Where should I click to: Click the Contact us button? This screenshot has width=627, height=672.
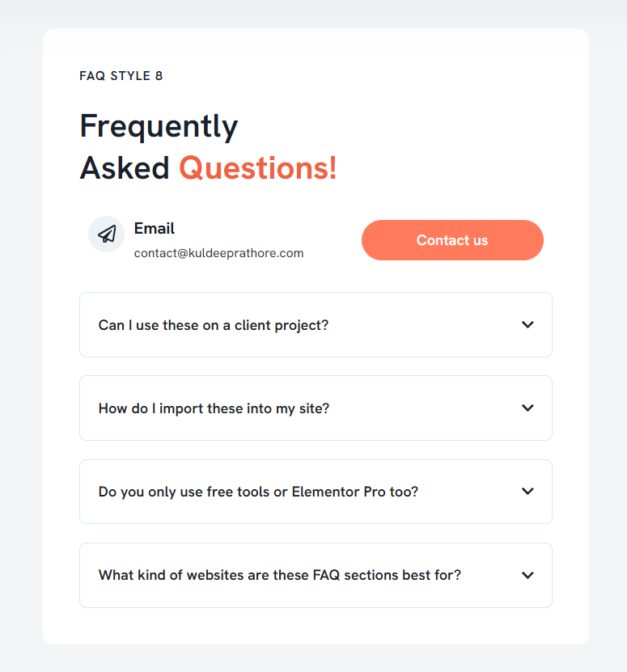click(x=452, y=240)
